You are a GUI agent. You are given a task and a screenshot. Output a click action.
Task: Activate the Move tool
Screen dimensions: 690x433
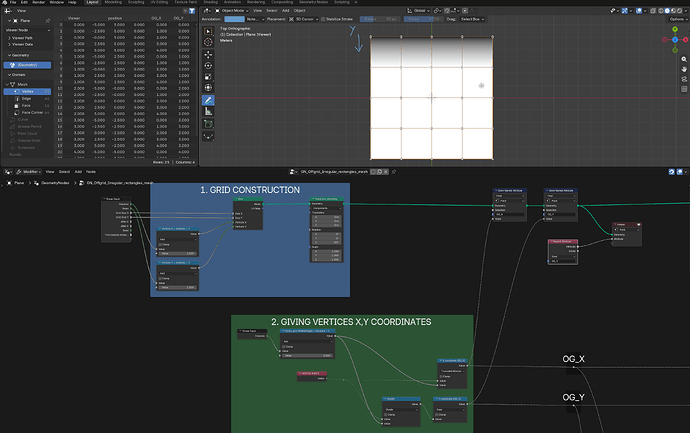(x=208, y=55)
